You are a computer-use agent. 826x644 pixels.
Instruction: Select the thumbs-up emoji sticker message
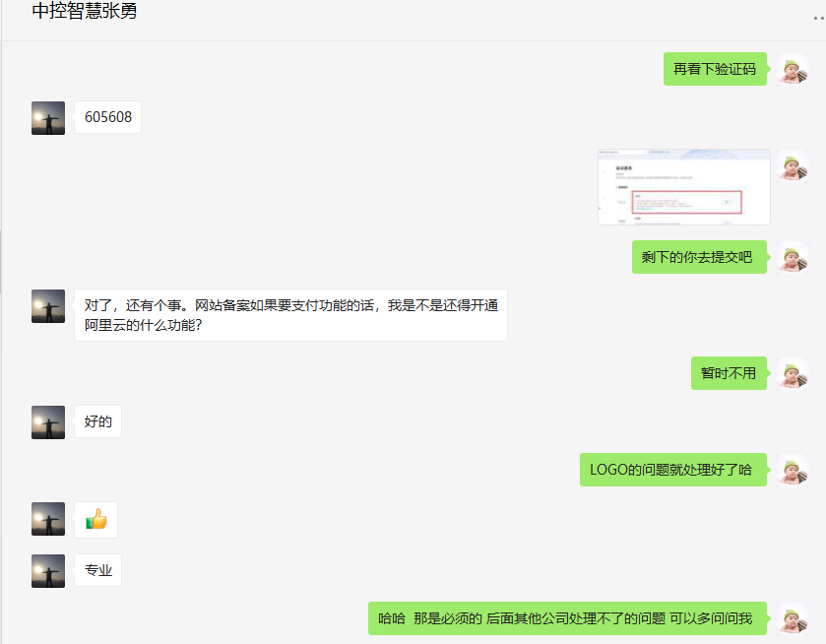pyautogui.click(x=96, y=519)
